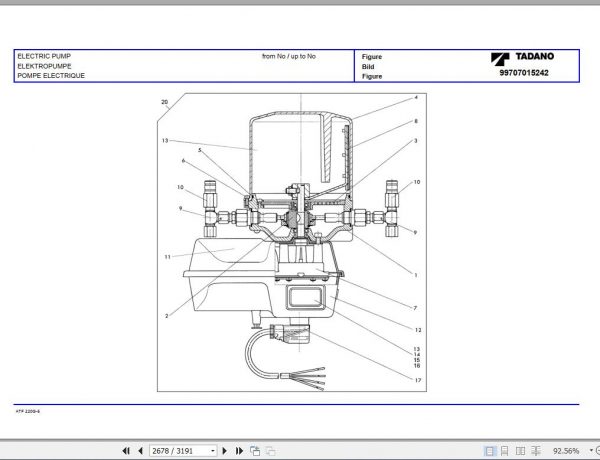600x460 pixels.
Task: Click the greyed-out next view icon
Action: (x=271, y=451)
